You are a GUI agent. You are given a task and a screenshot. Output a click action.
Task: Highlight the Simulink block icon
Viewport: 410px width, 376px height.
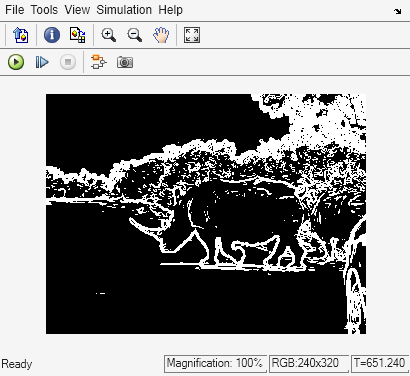[99, 62]
